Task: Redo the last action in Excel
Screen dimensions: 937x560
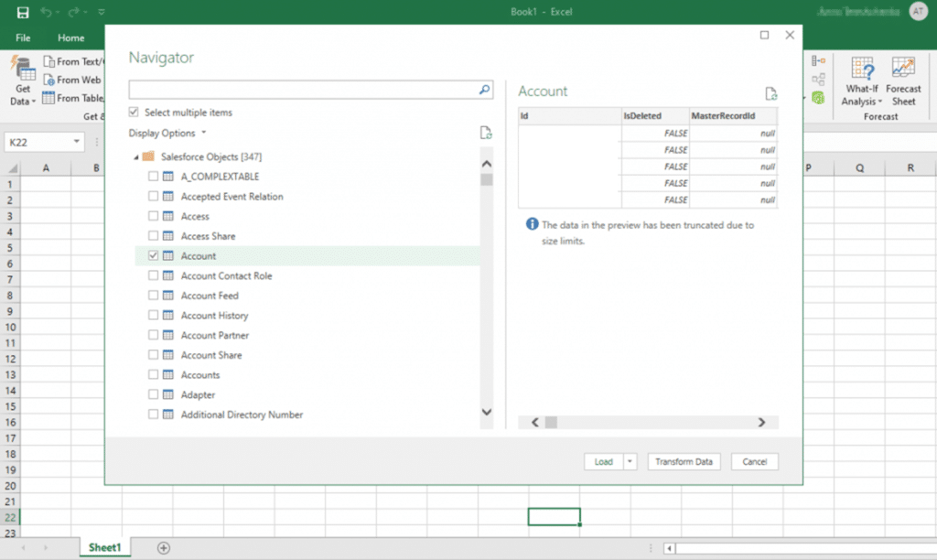Action: coord(73,12)
